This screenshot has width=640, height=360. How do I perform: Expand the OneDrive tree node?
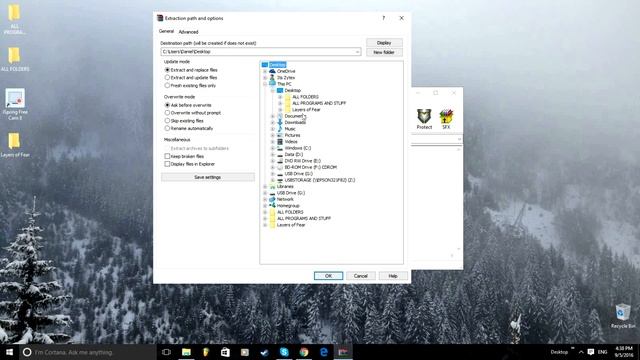(x=265, y=71)
